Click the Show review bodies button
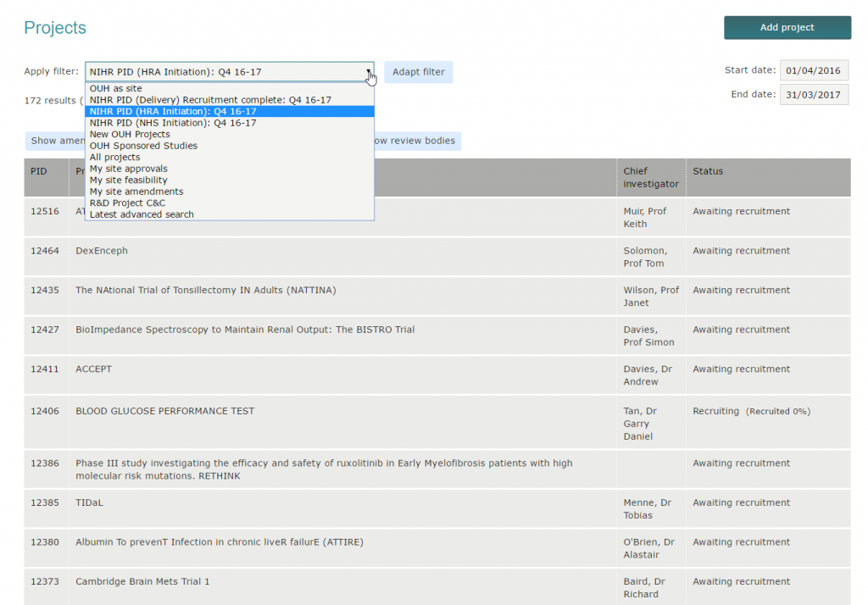The height and width of the screenshot is (605, 868). click(417, 141)
